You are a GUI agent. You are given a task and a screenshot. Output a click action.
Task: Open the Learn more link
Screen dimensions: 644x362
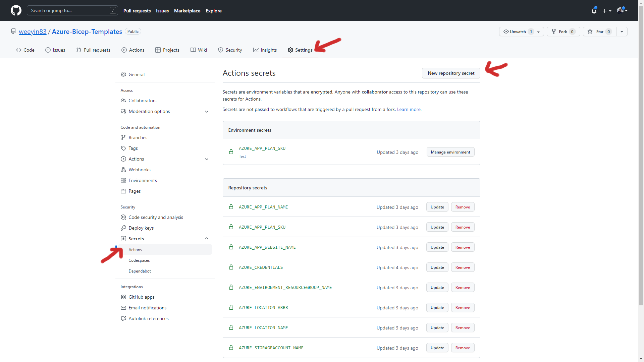[409, 109]
